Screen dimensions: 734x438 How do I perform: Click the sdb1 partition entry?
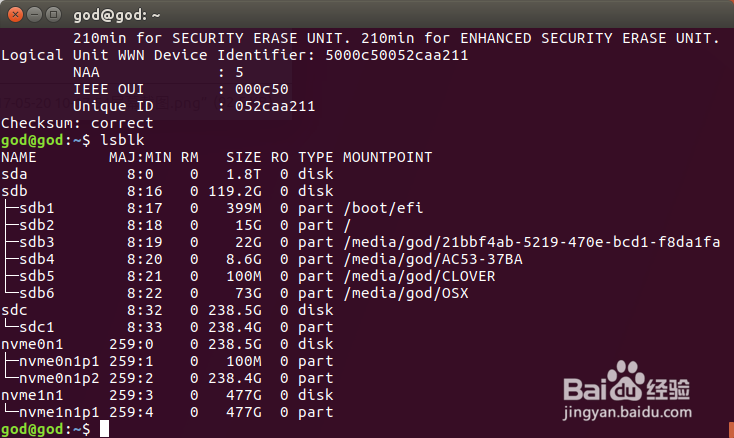coord(37,208)
